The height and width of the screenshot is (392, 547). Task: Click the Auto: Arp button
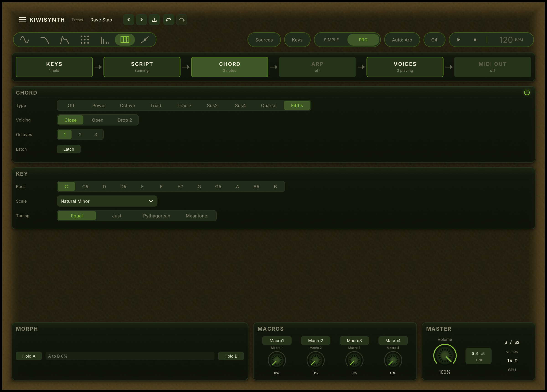point(402,40)
